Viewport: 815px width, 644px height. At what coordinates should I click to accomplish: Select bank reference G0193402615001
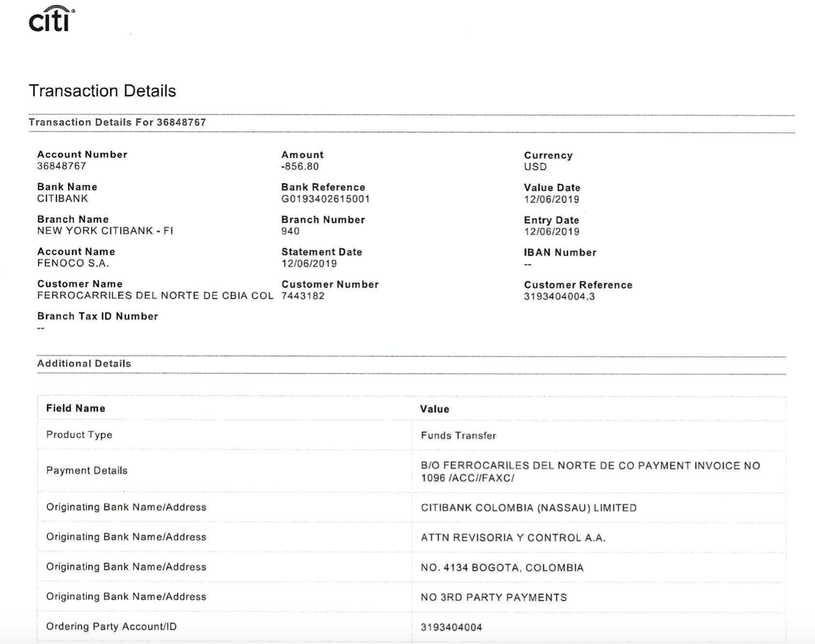click(x=326, y=199)
